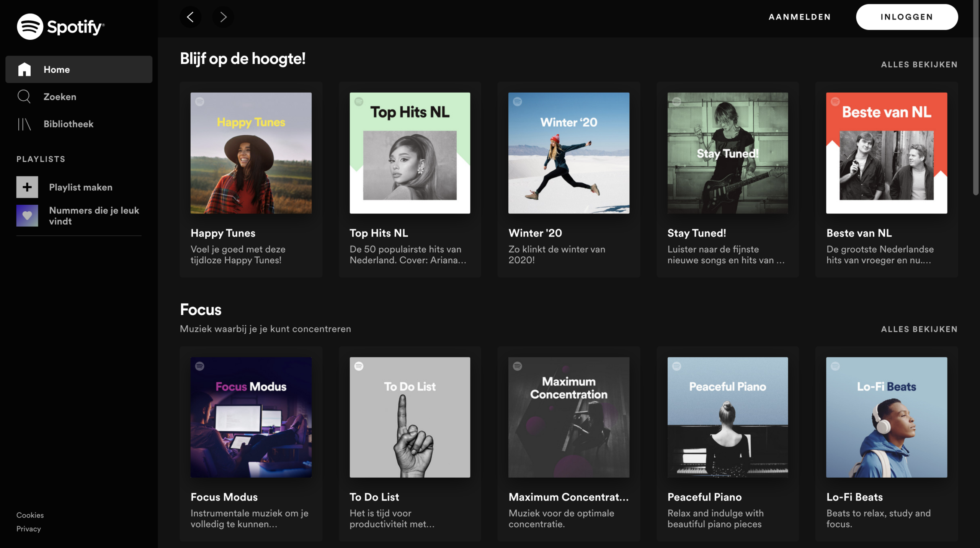Go back with the left arrow
The width and height of the screenshot is (980, 548).
pos(190,17)
